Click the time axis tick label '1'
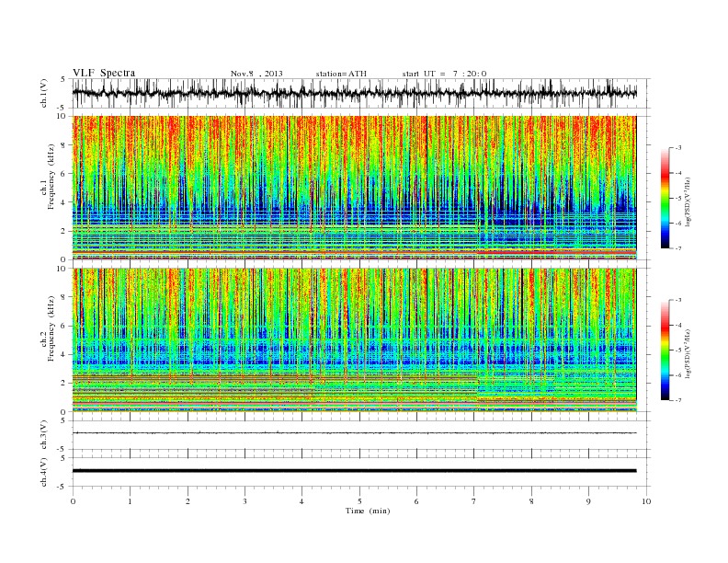The height and width of the screenshot is (563, 728). click(x=130, y=501)
